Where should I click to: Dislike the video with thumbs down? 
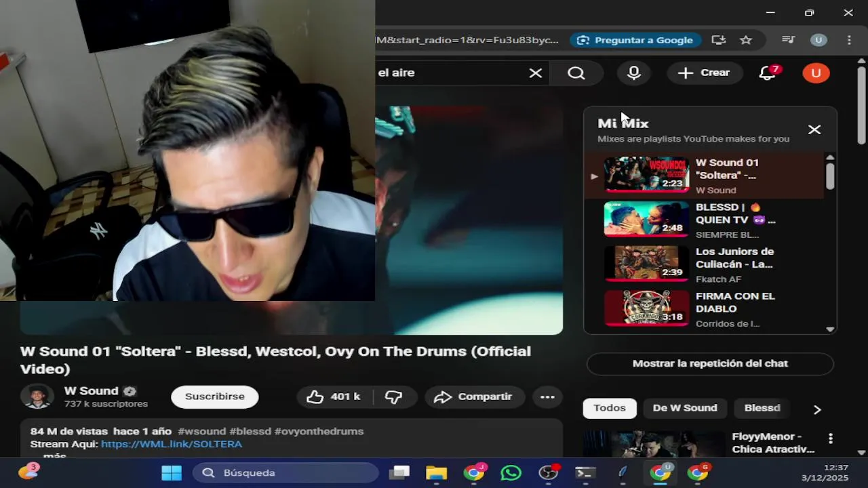pyautogui.click(x=394, y=396)
